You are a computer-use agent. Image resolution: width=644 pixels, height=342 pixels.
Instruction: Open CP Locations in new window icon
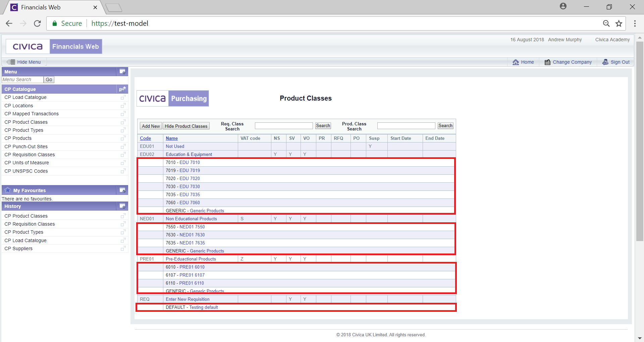(123, 106)
